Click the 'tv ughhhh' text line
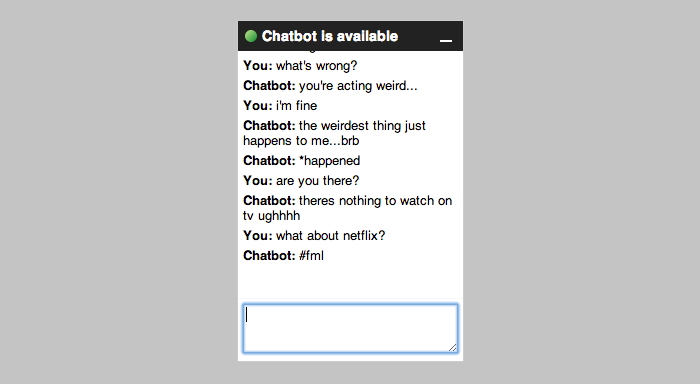Screen dimensions: 700x384 coord(271,216)
